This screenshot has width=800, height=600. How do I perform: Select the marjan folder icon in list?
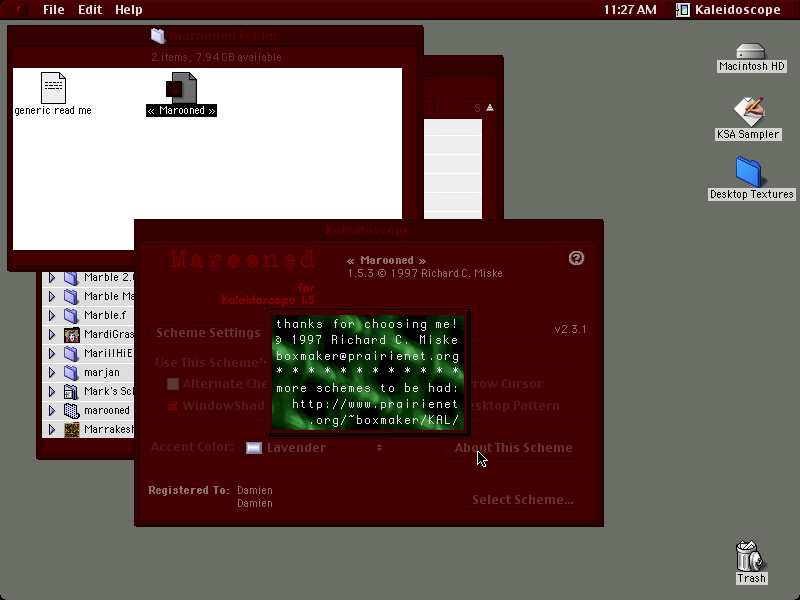click(x=71, y=372)
